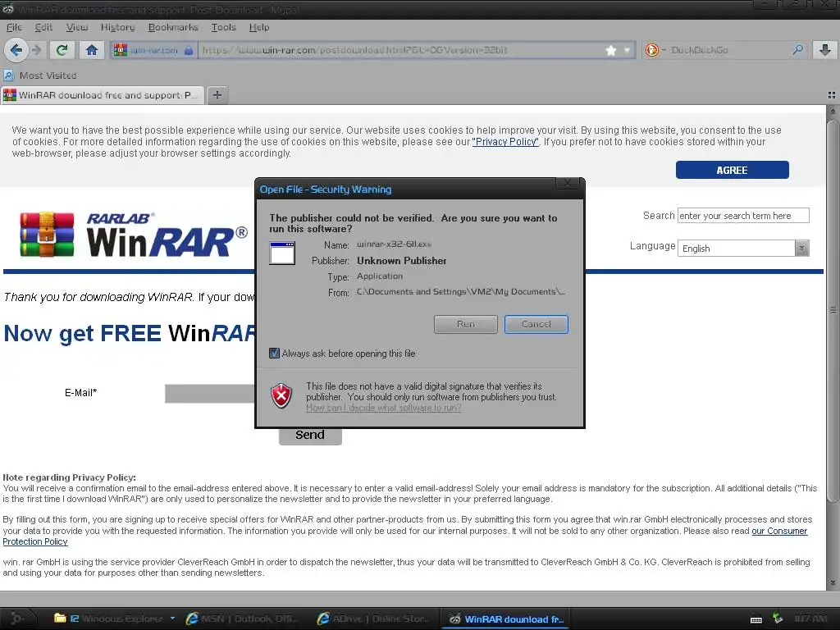This screenshot has width=840, height=630.
Task: Accept cookies with the AGREE button
Action: pyautogui.click(x=732, y=170)
